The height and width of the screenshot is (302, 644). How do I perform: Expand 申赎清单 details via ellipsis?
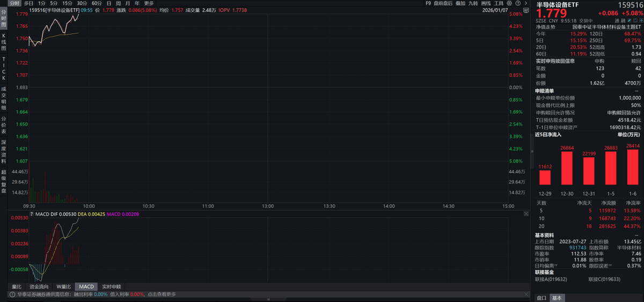pos(636,91)
